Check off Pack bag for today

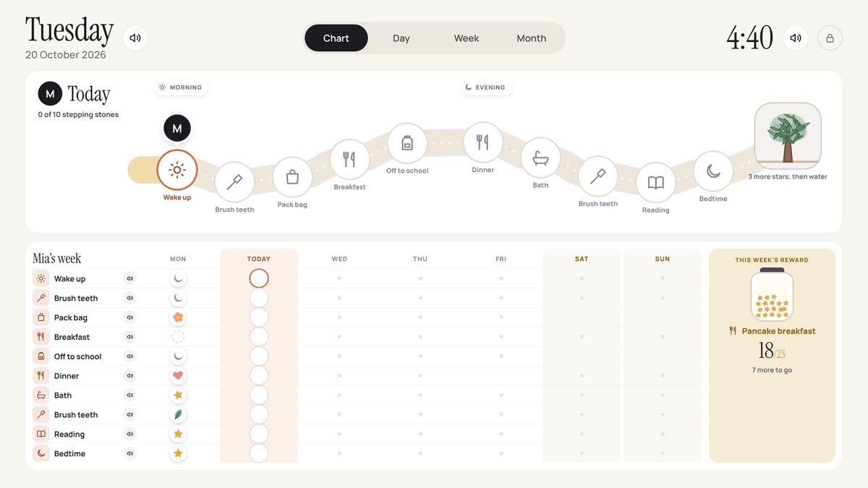[259, 317]
